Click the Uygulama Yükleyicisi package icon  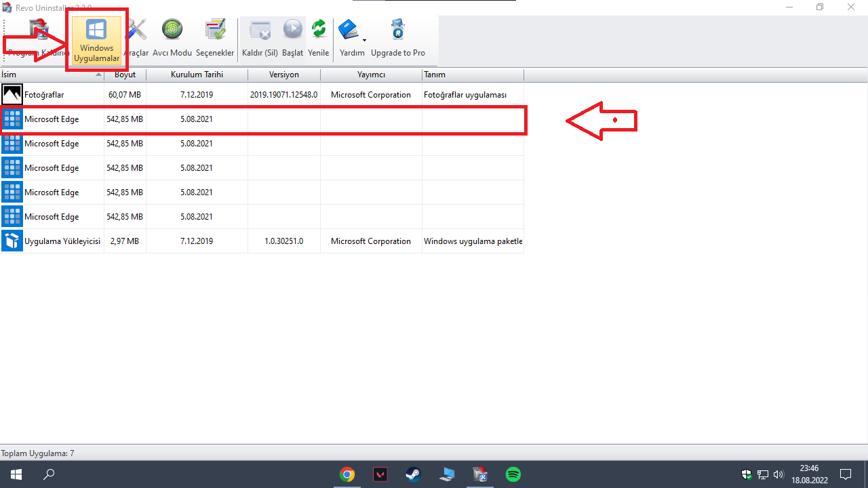12,241
